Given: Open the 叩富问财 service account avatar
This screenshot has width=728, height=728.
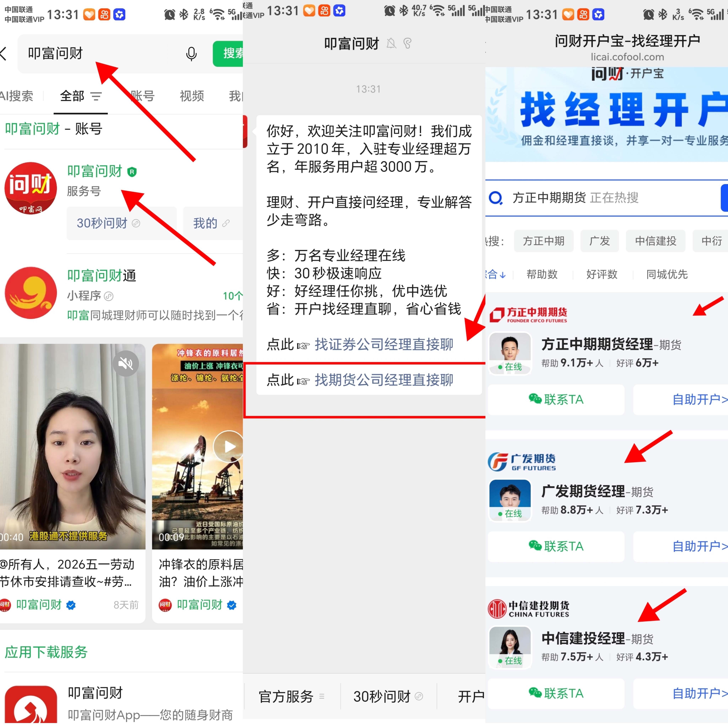Looking at the screenshot, I should (31, 188).
